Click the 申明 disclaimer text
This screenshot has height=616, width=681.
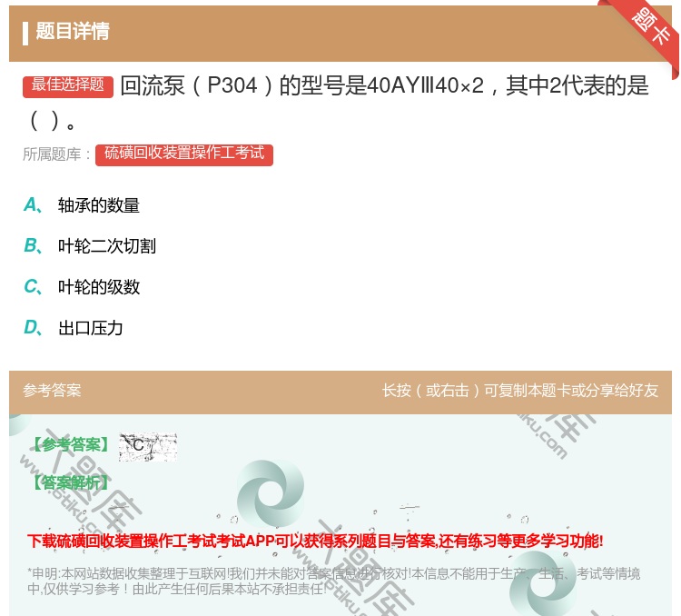click(333, 581)
